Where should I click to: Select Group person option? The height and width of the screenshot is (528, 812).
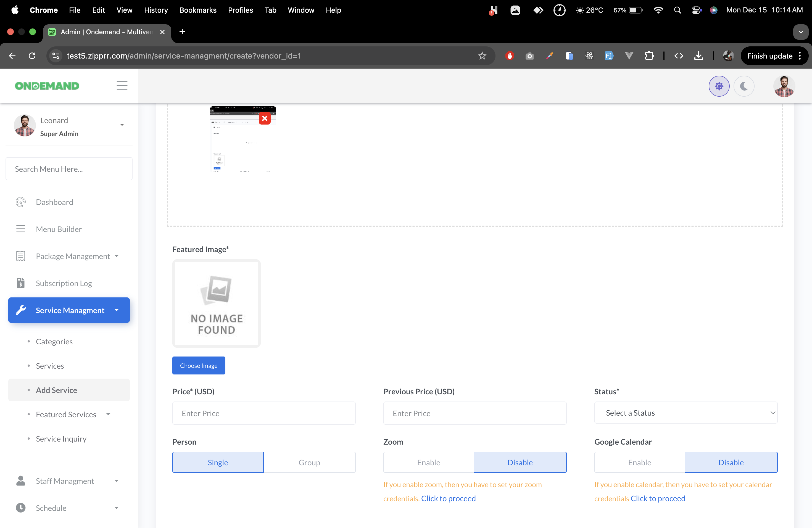point(309,462)
